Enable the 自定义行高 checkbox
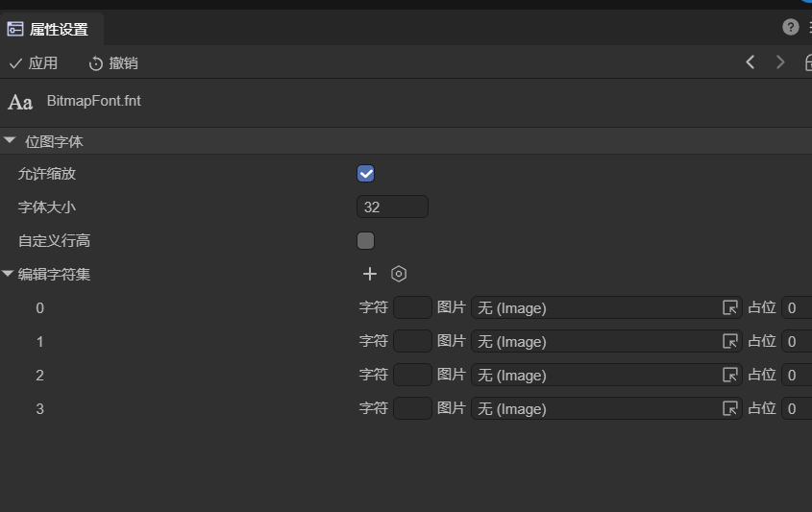 [365, 240]
